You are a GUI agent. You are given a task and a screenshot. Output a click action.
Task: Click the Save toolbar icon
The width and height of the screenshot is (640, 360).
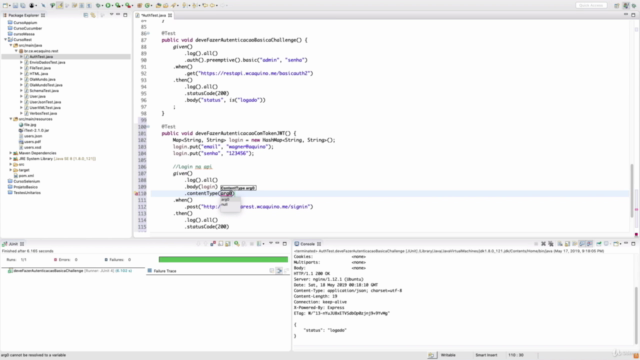point(16,5)
